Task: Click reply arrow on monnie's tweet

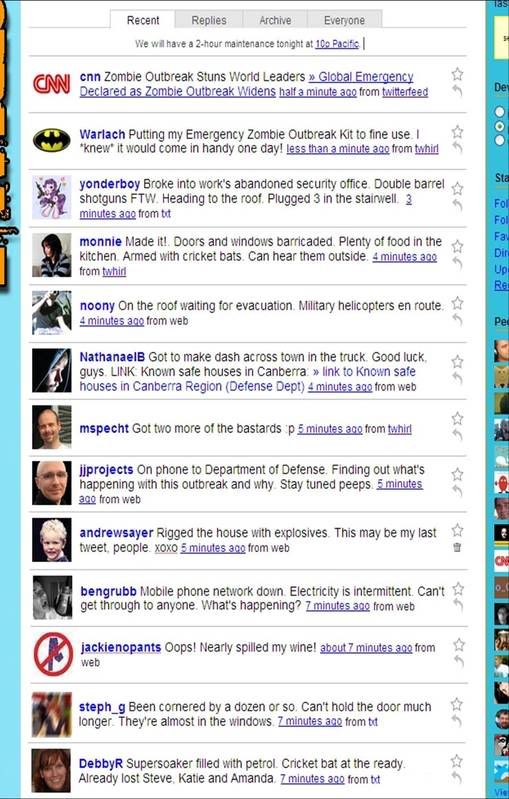Action: tap(457, 263)
